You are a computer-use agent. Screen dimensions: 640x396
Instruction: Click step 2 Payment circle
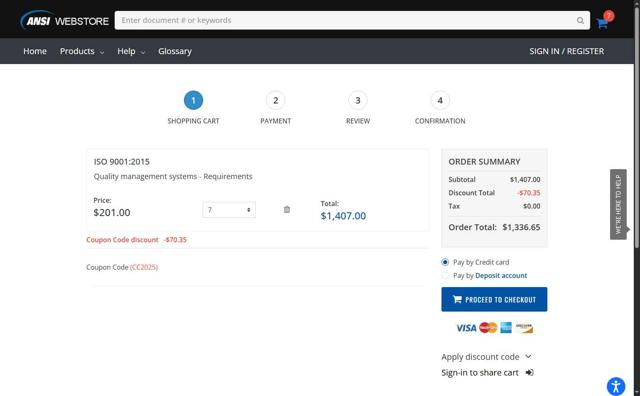pos(276,100)
